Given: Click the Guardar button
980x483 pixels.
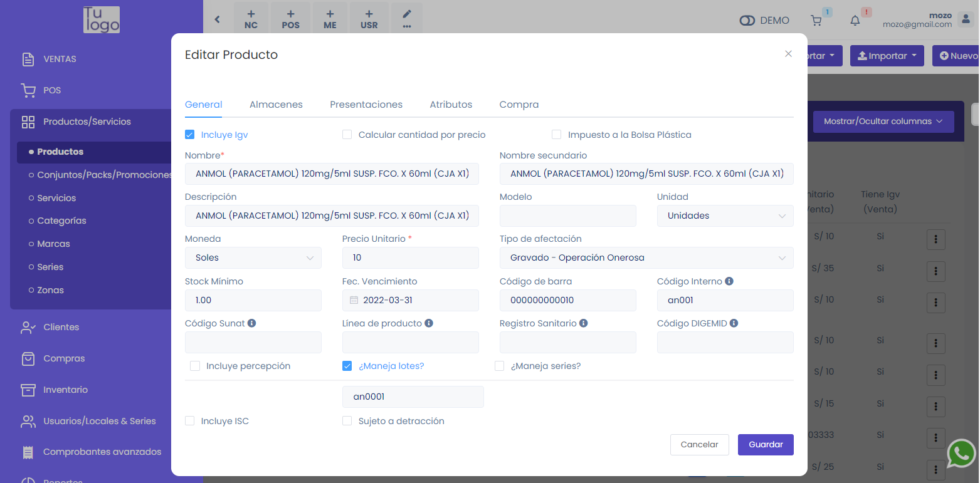Looking at the screenshot, I should (x=766, y=445).
